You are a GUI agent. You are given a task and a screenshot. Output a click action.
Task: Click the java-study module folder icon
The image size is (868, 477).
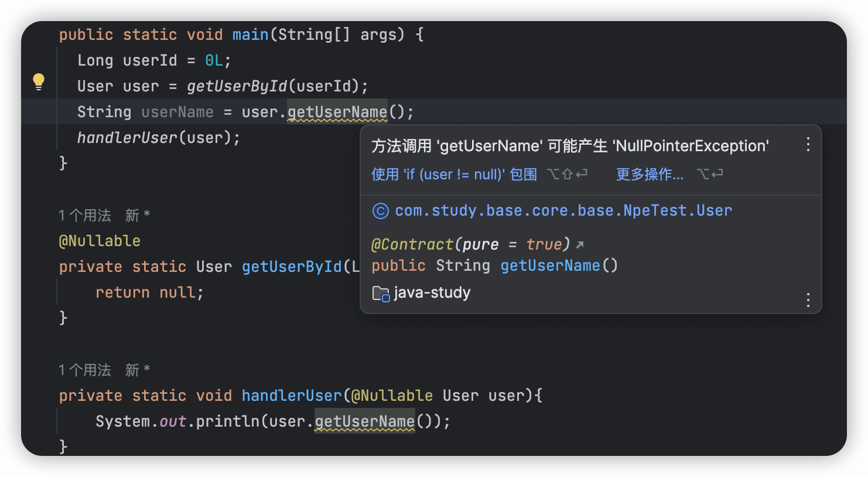(381, 293)
